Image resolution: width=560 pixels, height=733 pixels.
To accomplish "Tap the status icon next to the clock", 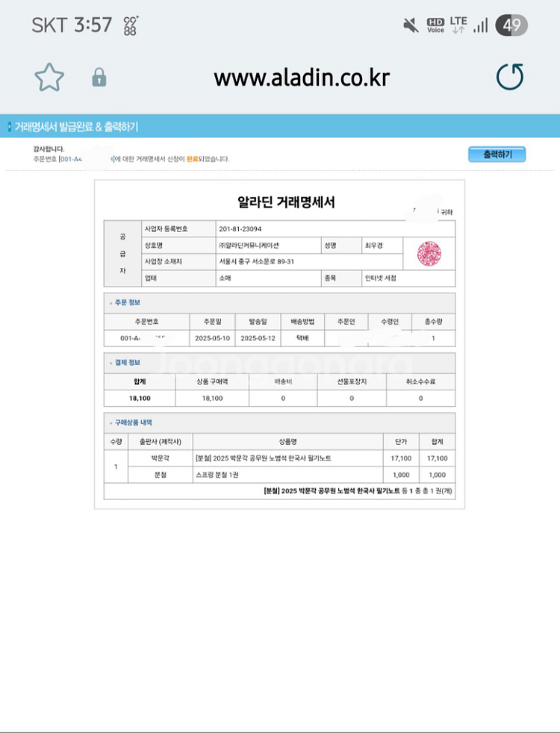I will coord(131,25).
